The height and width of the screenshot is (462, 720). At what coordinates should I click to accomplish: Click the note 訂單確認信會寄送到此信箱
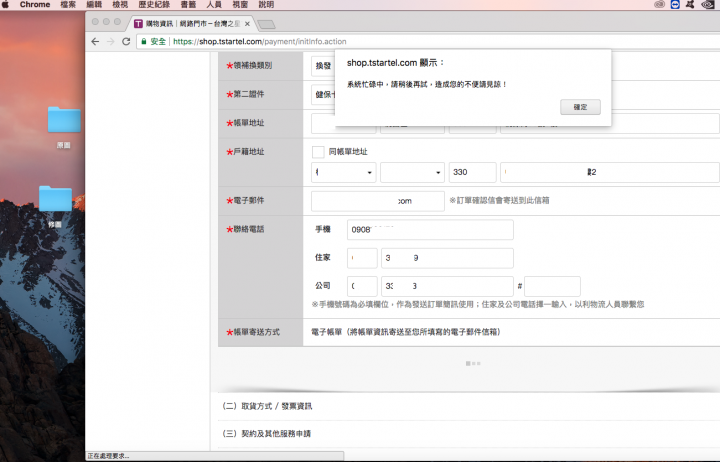coord(499,201)
